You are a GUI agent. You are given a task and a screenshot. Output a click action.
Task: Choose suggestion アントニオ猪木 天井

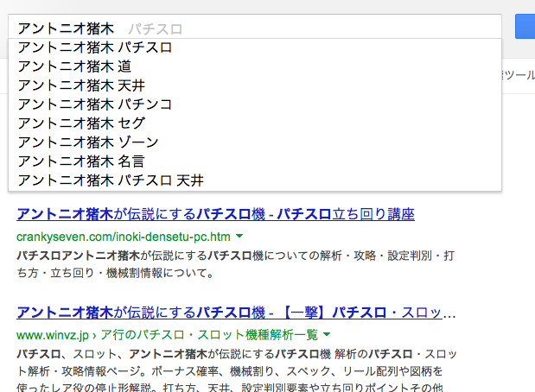click(254, 85)
